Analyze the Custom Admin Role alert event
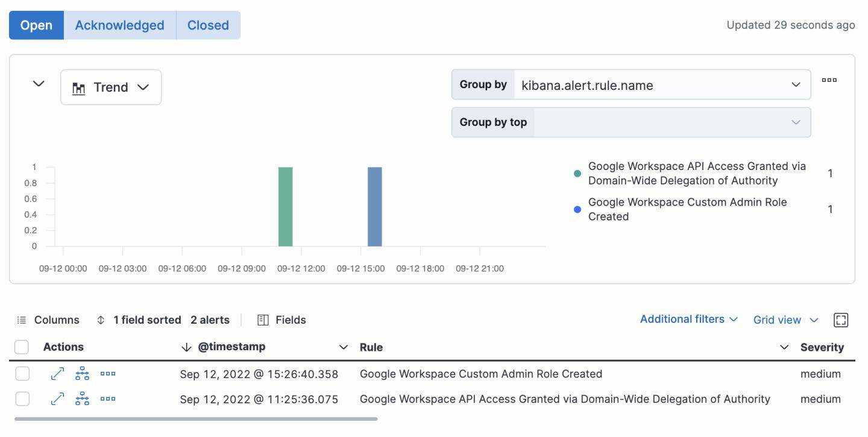 [x=83, y=374]
